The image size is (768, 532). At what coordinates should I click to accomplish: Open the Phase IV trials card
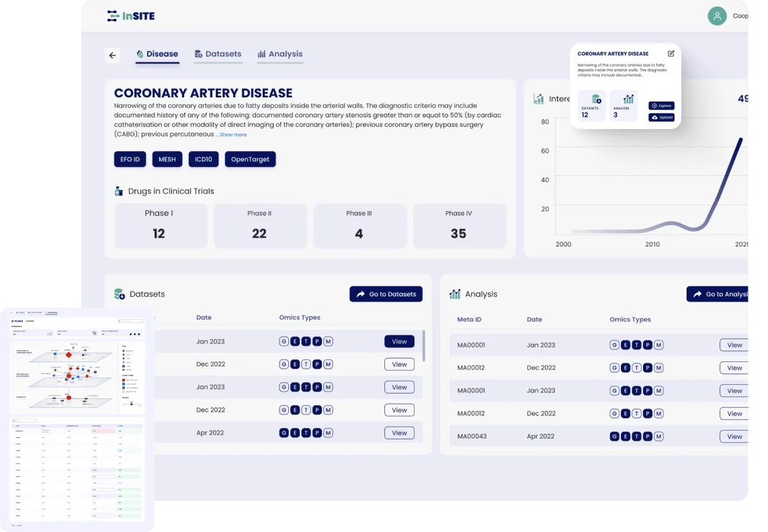coord(460,226)
